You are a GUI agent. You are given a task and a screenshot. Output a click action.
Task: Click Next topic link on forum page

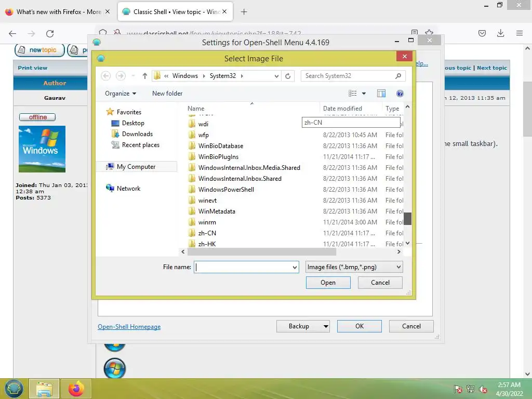tap(492, 68)
